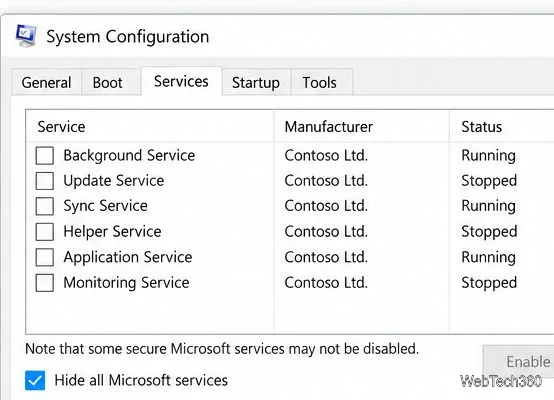
Task: Open the Startup tab
Action: click(x=256, y=82)
